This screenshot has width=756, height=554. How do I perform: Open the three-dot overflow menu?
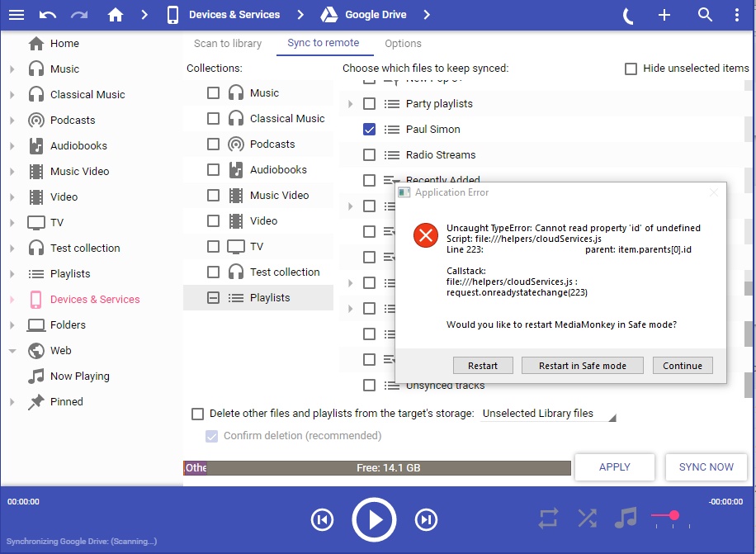click(x=737, y=15)
